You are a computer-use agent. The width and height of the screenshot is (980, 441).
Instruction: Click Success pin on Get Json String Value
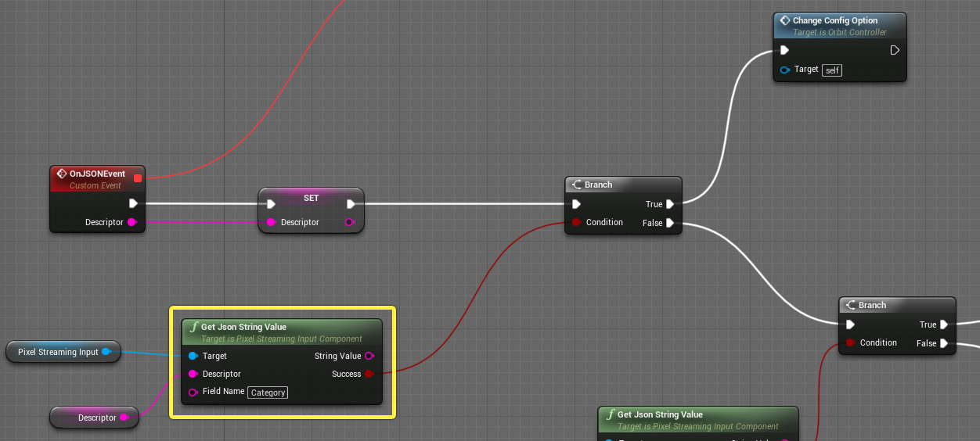[x=369, y=374]
